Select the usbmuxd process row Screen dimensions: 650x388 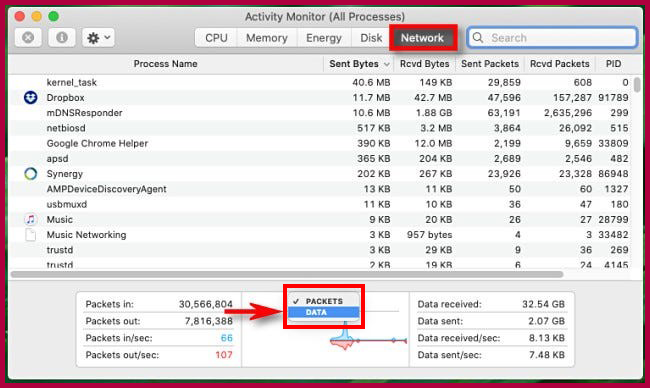coord(320,204)
